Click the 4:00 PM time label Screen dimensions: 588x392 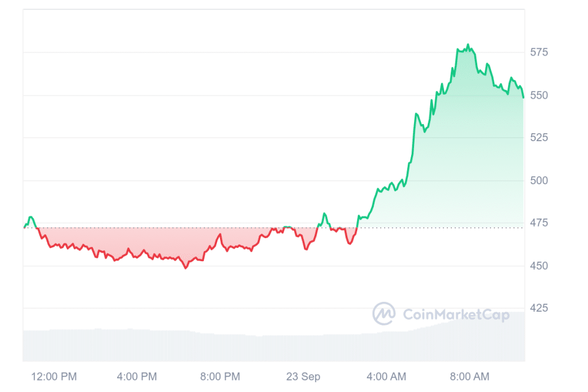pyautogui.click(x=137, y=377)
